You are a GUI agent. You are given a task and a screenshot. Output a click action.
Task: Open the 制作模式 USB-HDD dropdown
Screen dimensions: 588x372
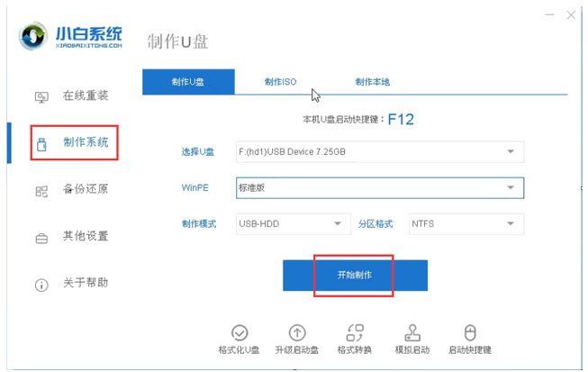click(x=294, y=224)
